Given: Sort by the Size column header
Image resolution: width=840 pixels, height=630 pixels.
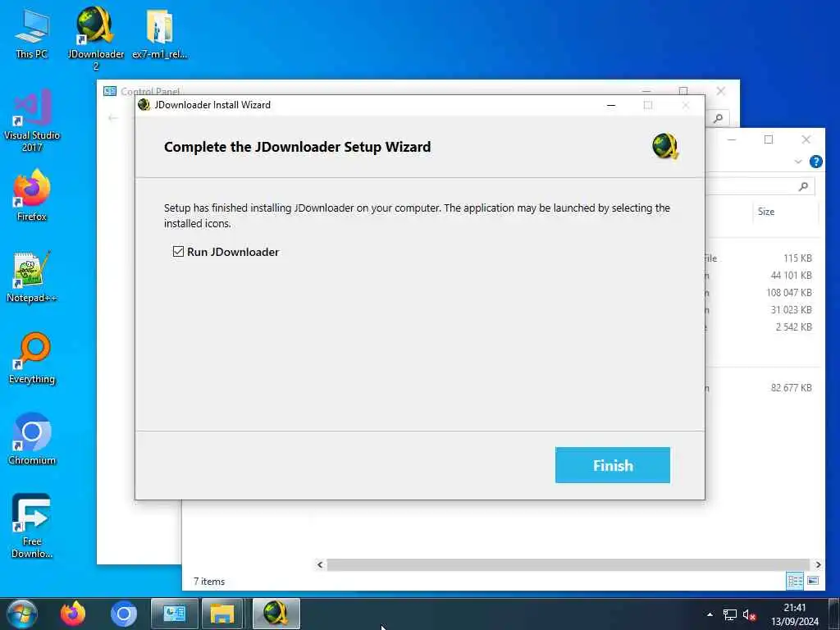Looking at the screenshot, I should [786, 212].
